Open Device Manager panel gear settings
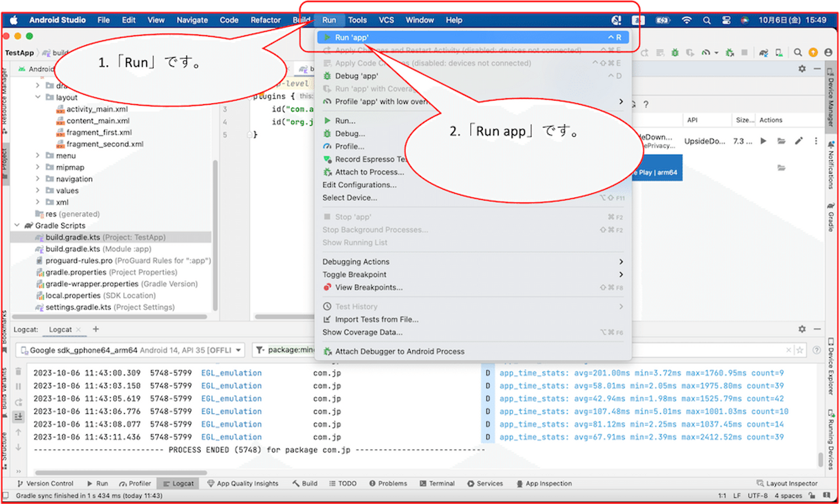Image resolution: width=840 pixels, height=504 pixels. click(x=802, y=68)
